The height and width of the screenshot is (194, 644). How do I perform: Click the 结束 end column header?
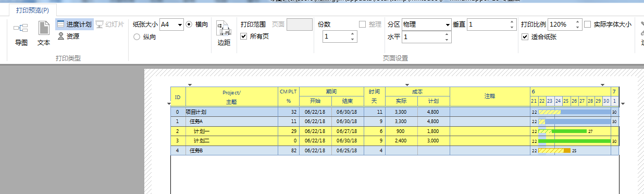pyautogui.click(x=348, y=101)
